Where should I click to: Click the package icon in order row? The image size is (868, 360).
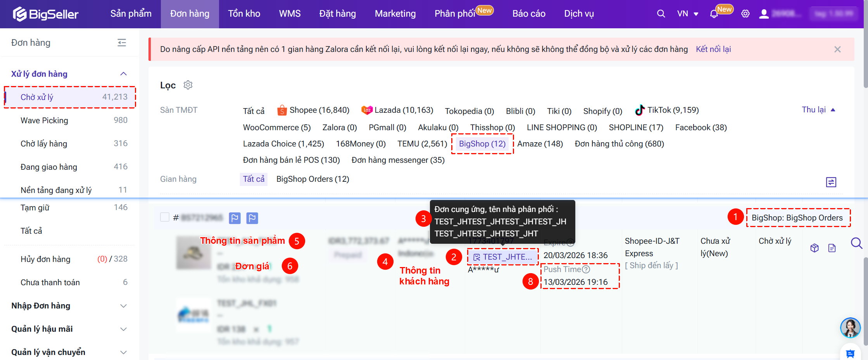pos(815,248)
